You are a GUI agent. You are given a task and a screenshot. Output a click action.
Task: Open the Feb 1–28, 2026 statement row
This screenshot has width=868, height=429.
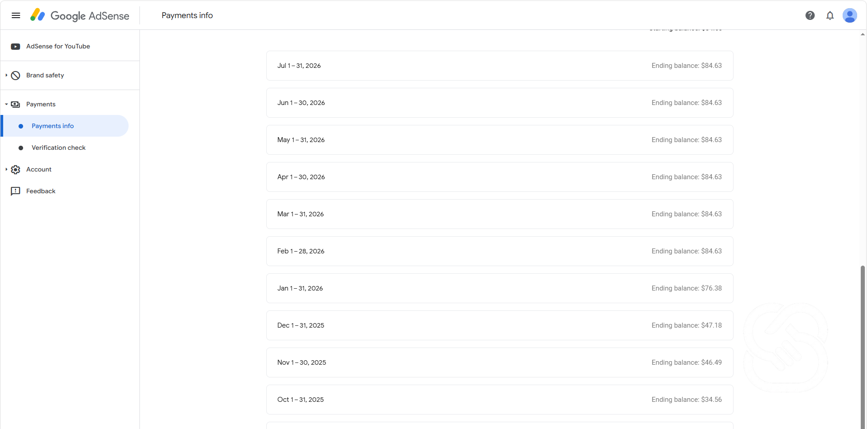[500, 251]
